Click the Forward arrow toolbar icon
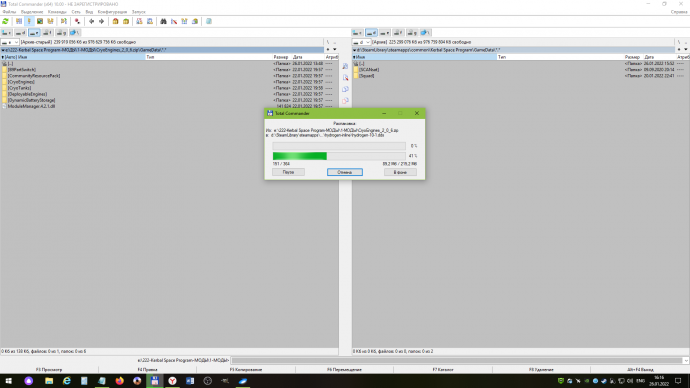 (102, 21)
